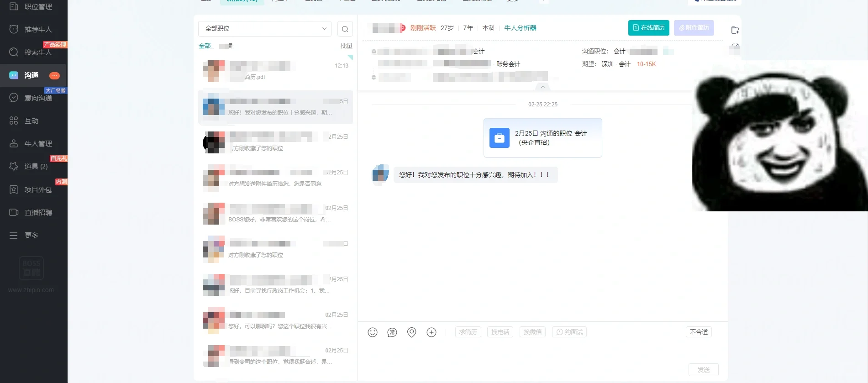Select the 全部 filter tab
The width and height of the screenshot is (868, 383).
(205, 46)
